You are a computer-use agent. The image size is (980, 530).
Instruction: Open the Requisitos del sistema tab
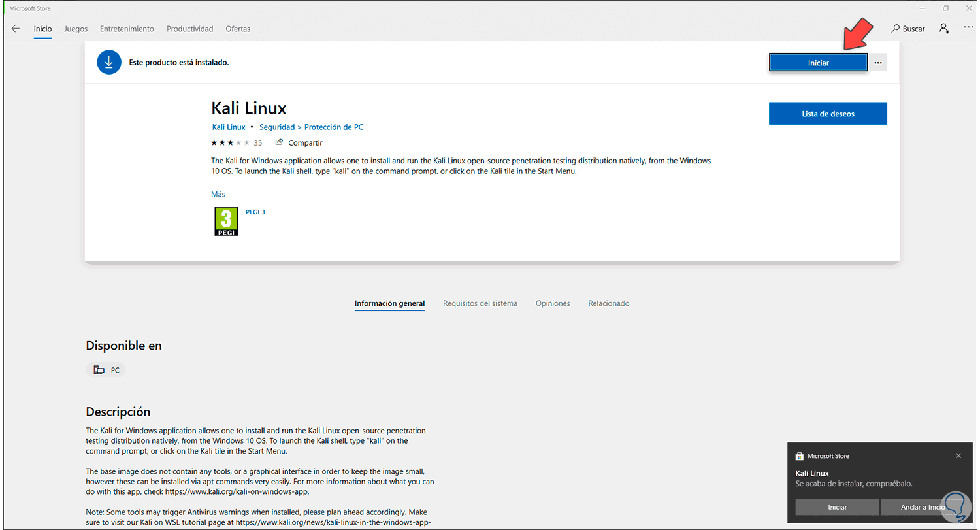coord(480,303)
